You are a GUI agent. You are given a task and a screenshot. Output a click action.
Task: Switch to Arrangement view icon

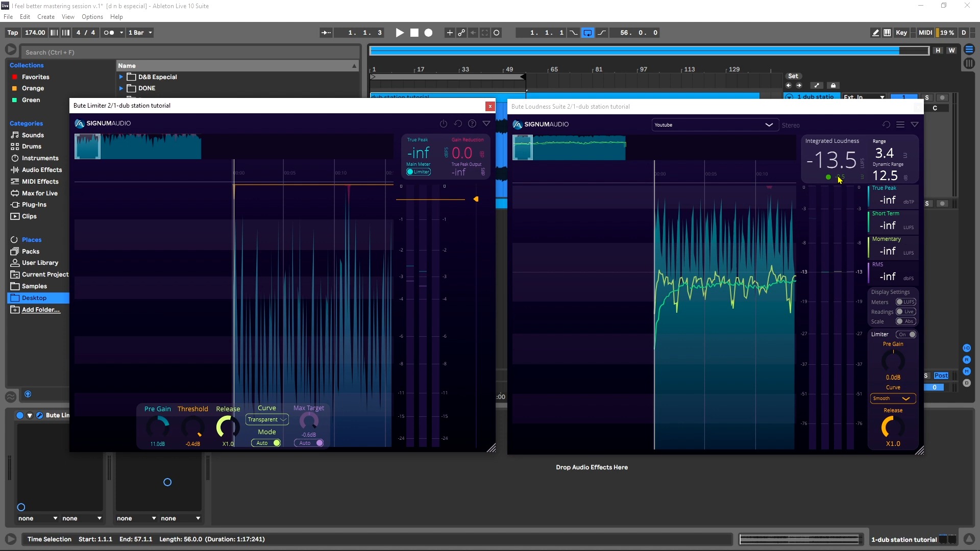pyautogui.click(x=969, y=49)
